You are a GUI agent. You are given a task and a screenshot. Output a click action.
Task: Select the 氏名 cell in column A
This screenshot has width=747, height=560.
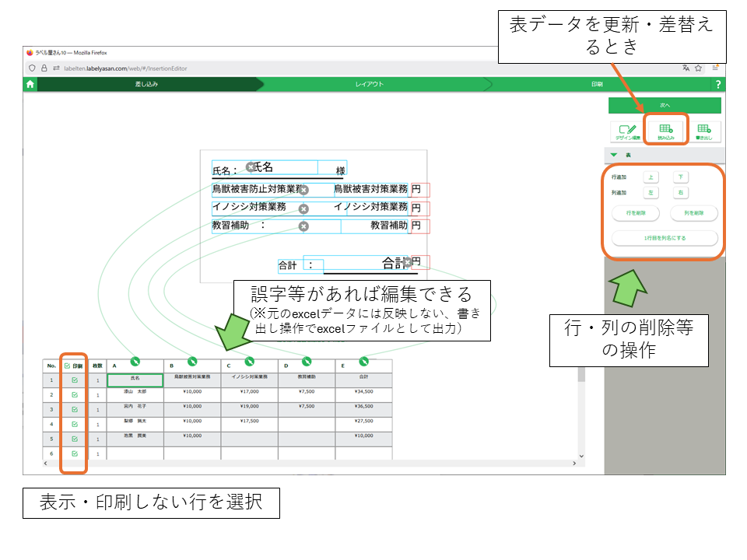point(135,380)
